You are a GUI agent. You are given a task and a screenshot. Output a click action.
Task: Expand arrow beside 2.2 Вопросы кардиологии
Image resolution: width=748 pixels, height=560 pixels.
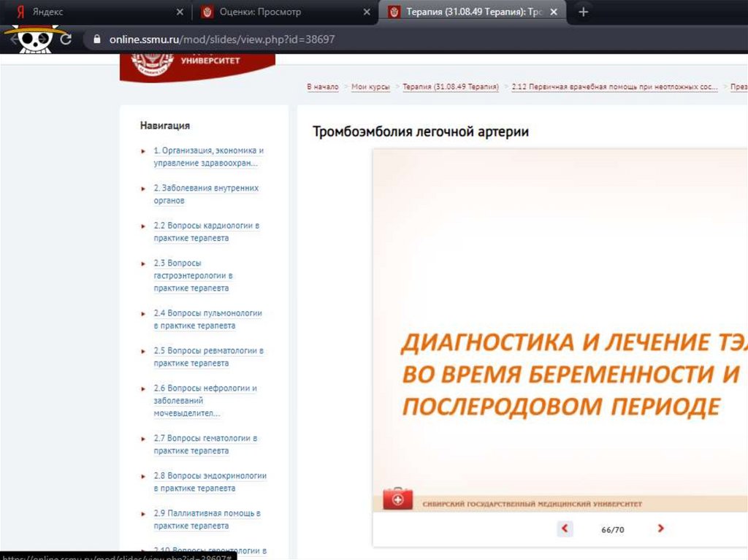pos(143,226)
